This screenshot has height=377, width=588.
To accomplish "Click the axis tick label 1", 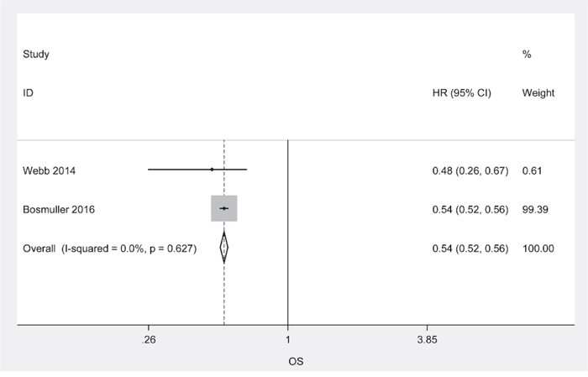I will [x=287, y=340].
